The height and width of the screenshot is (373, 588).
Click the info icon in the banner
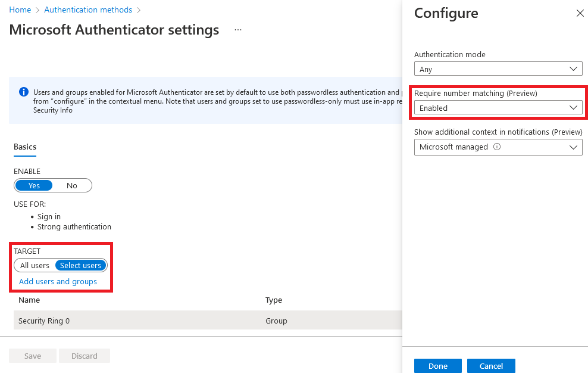[x=24, y=92]
